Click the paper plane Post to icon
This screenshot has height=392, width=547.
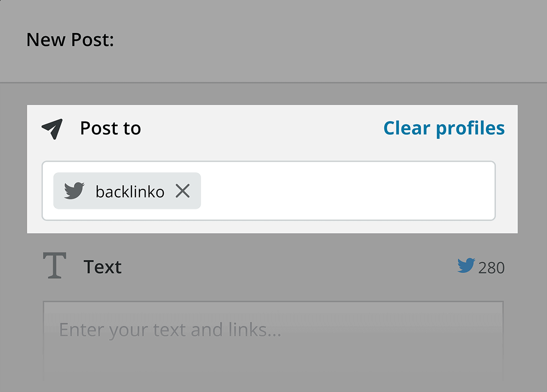pos(52,129)
